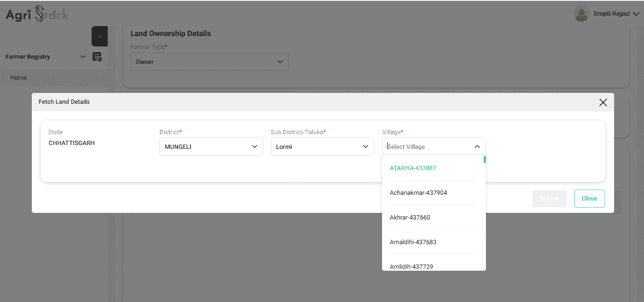Choose Amlidih-437729 from the list
Viewport: 644px width, 302px height.
(411, 266)
